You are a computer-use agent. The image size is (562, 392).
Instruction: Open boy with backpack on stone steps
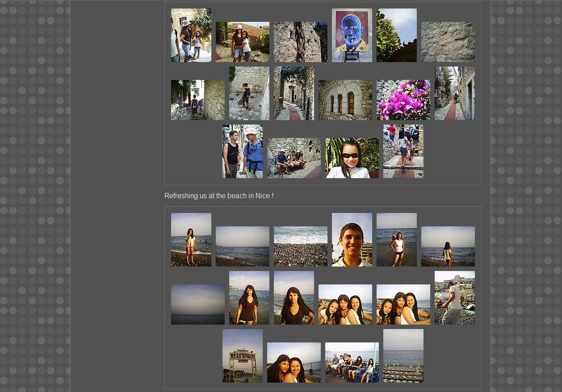tap(249, 93)
